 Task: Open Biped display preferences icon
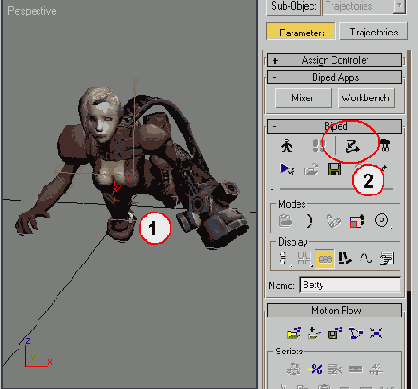(x=387, y=259)
